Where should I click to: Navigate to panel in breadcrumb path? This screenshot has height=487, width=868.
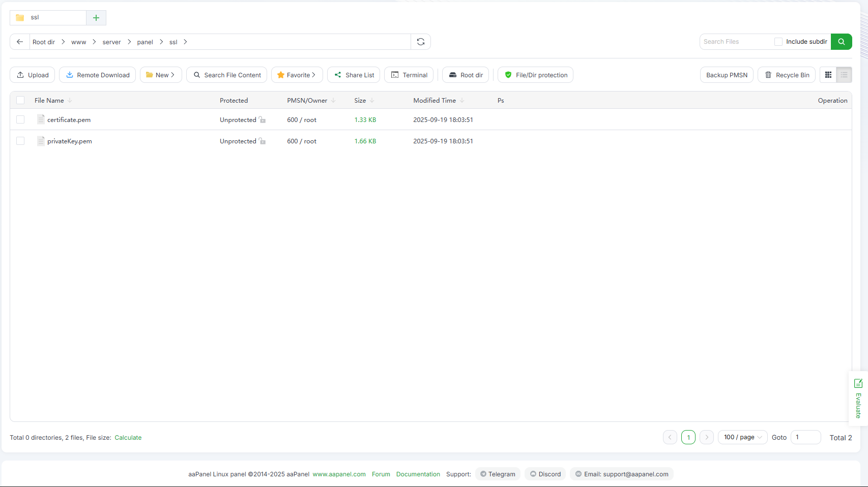[145, 42]
